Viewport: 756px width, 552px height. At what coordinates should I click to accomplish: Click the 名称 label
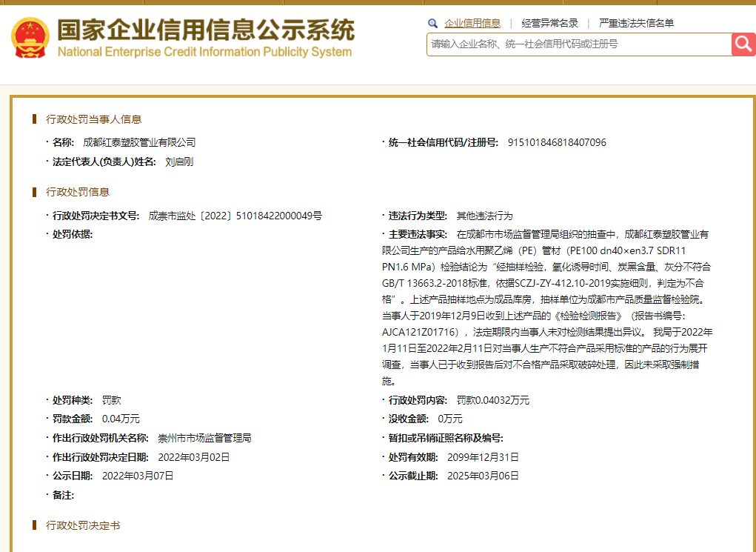[x=63, y=142]
